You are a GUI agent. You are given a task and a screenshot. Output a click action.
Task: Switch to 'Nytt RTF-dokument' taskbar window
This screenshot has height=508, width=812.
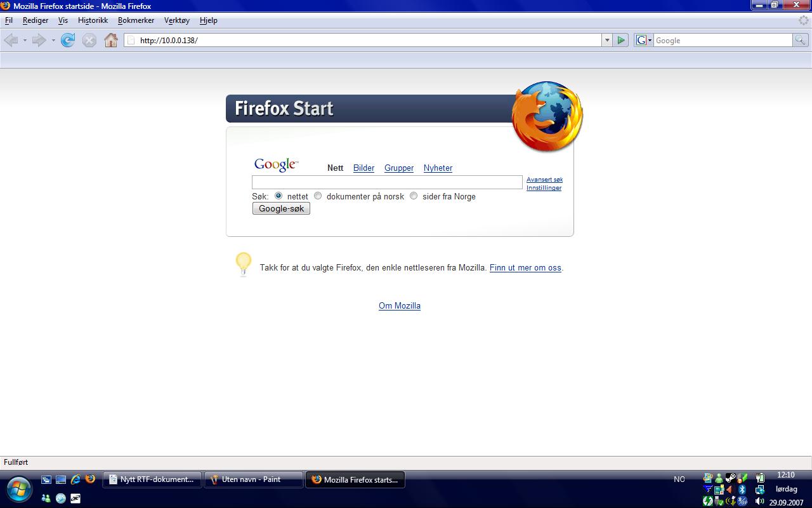pyautogui.click(x=152, y=479)
